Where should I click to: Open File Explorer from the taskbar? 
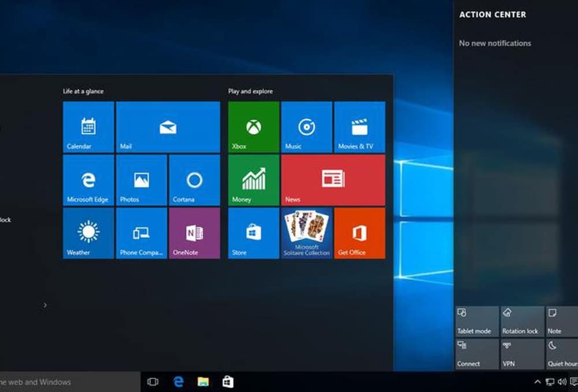tap(203, 382)
